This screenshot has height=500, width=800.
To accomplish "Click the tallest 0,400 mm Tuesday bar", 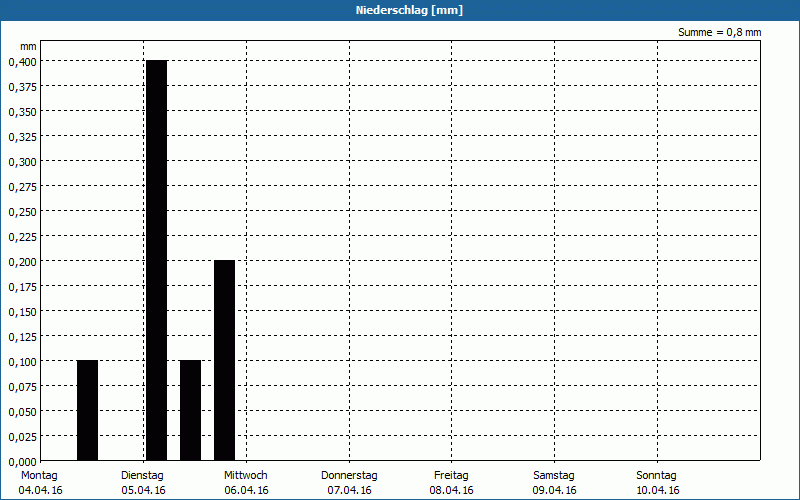I will 156,260.
